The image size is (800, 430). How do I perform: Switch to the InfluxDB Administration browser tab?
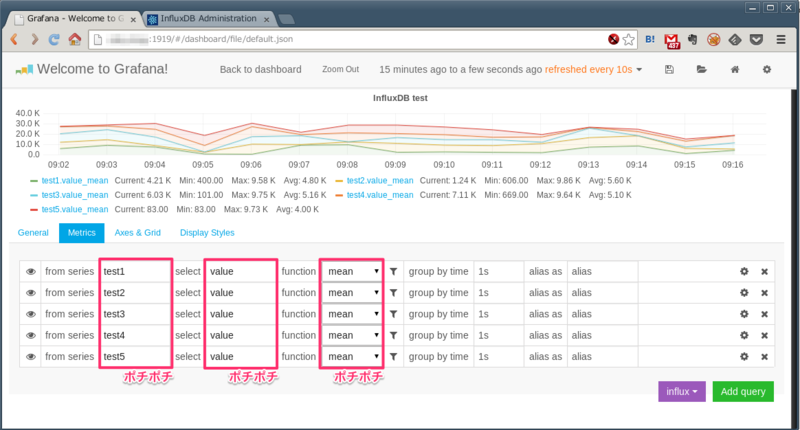pyautogui.click(x=208, y=19)
